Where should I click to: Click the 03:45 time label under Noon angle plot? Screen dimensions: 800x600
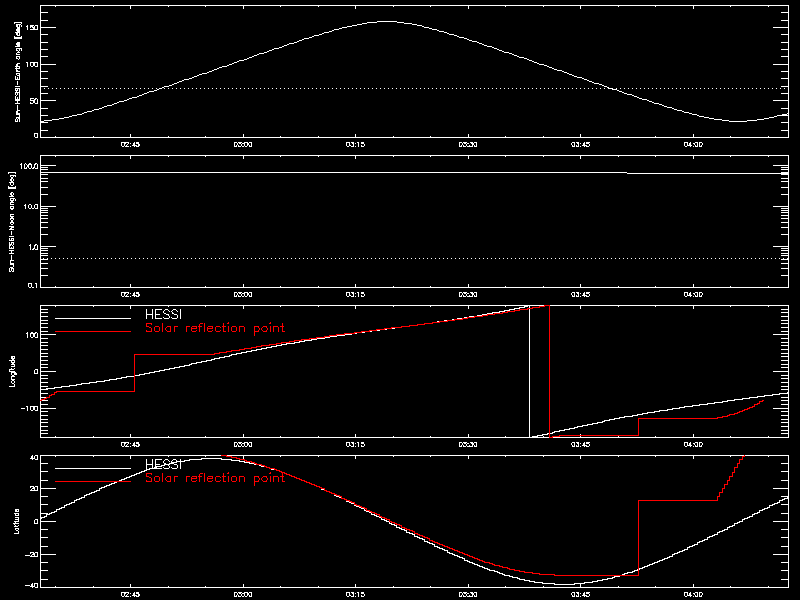[x=581, y=295]
